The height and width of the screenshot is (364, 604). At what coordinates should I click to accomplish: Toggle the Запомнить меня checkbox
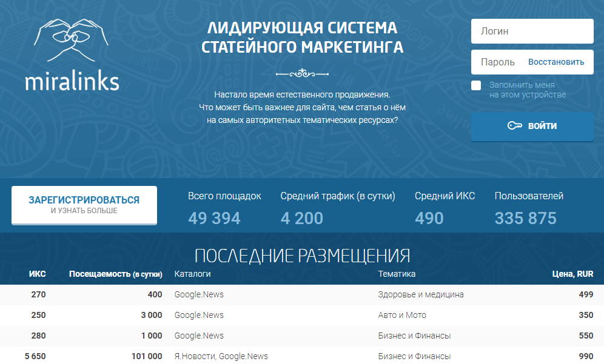tap(476, 85)
